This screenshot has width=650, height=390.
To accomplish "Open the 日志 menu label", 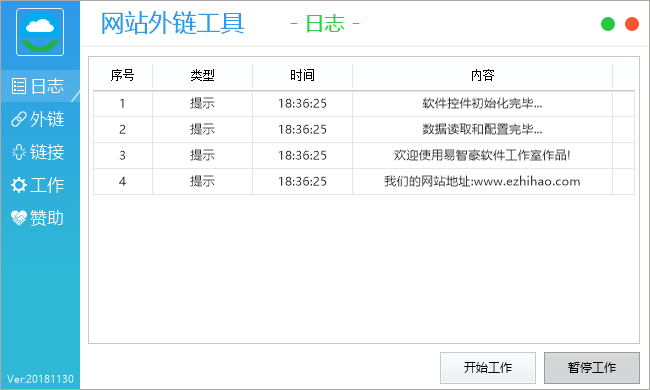I will (47, 86).
